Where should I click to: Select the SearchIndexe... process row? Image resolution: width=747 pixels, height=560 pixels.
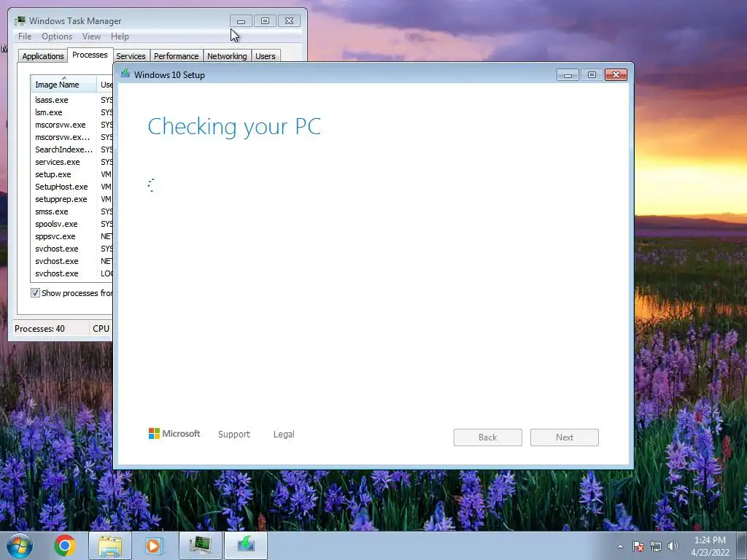pos(71,149)
